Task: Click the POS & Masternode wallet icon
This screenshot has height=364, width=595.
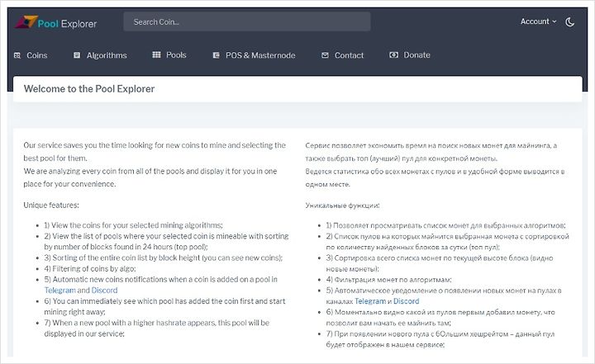Action: pyautogui.click(x=216, y=55)
